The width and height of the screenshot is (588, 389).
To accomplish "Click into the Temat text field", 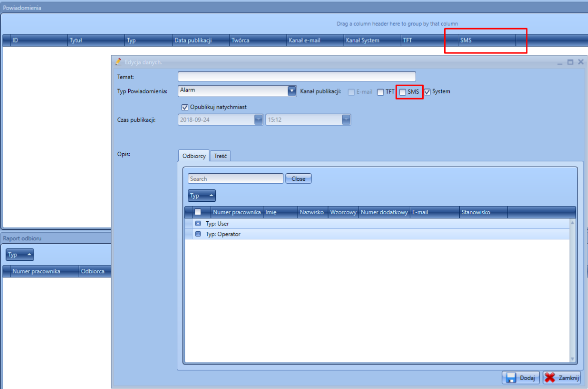I will point(297,77).
